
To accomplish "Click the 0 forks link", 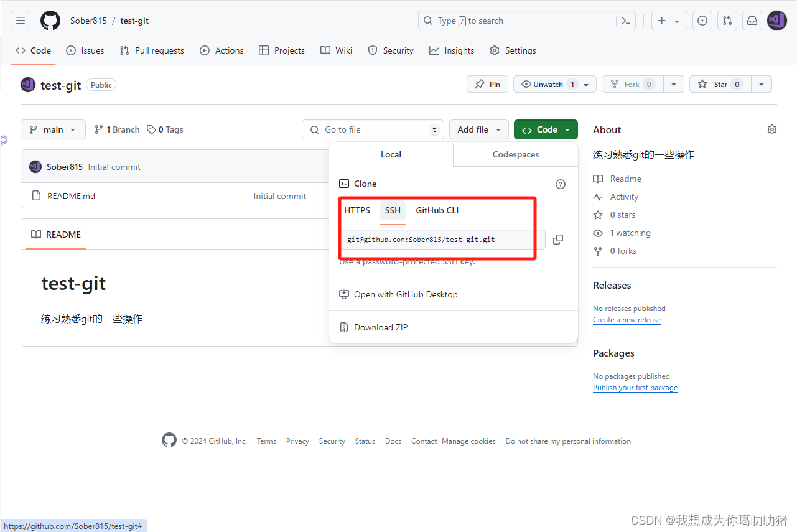I will (x=615, y=251).
